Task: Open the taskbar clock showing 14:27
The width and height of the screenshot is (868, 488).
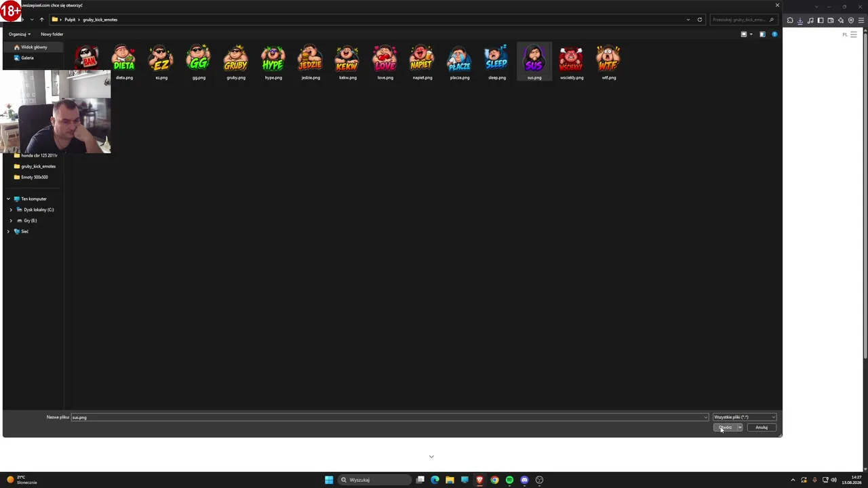Action: (x=852, y=480)
